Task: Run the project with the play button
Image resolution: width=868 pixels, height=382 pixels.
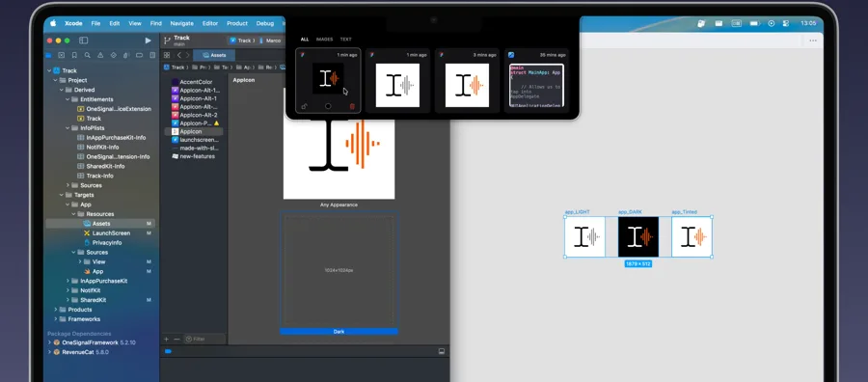Action: click(148, 41)
